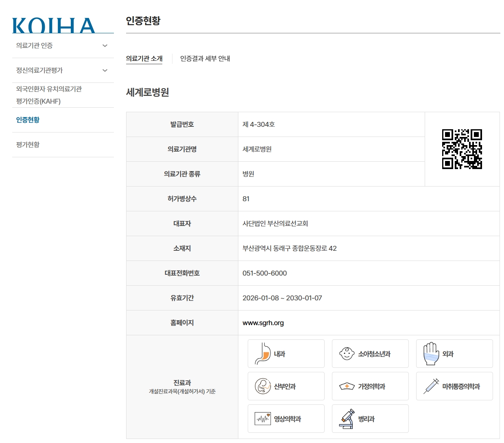Click the baby face icon for 소아청소년과
The height and width of the screenshot is (443, 504).
[x=347, y=354]
